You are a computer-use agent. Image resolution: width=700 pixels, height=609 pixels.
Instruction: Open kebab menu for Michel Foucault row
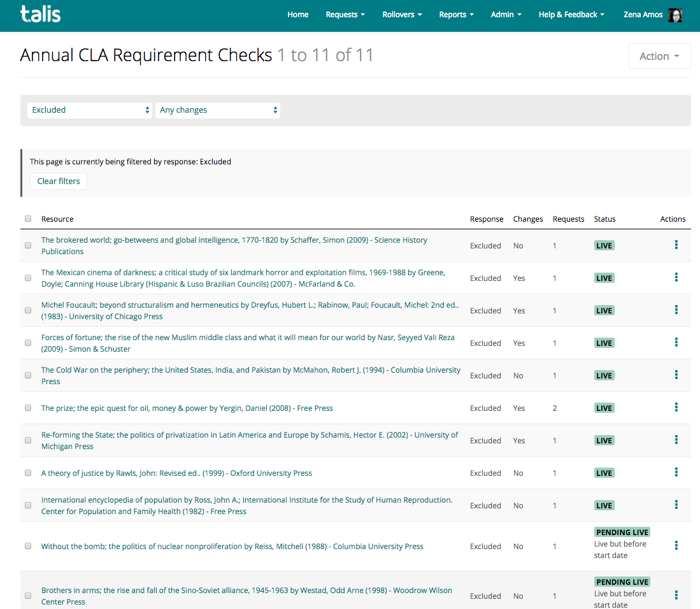point(676,310)
